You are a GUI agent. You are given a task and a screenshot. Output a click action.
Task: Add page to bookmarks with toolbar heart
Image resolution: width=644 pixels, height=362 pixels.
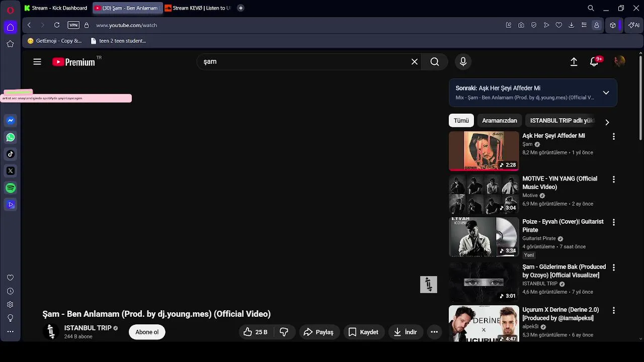tap(559, 25)
